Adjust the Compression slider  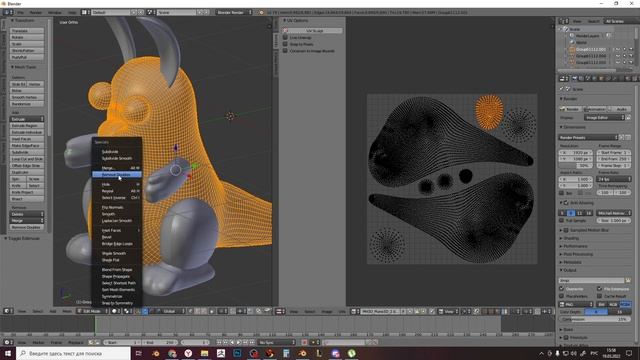(594, 320)
